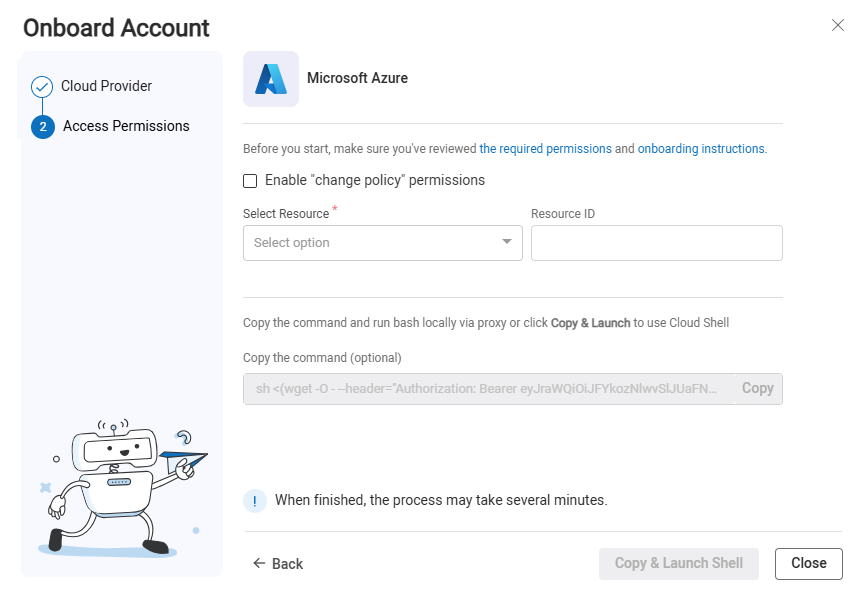Click the Microsoft Azure logo icon
Viewport: 866px width, 595px height.
[x=271, y=79]
